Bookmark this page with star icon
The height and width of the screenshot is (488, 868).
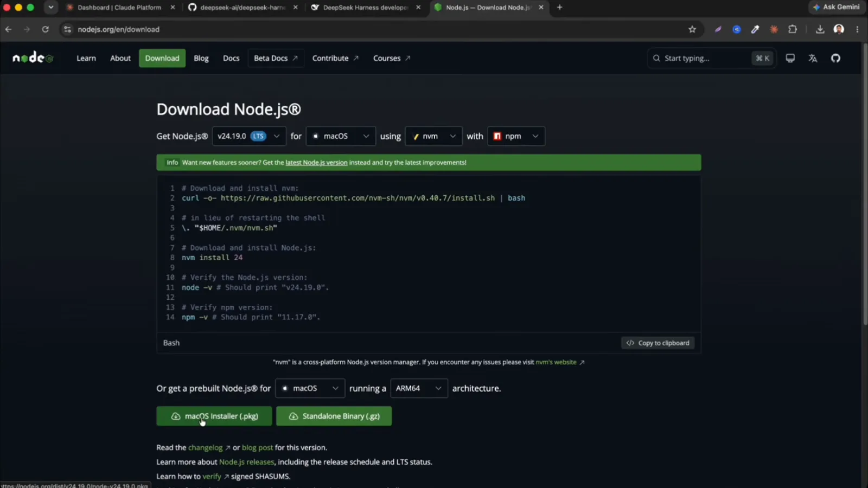692,29
